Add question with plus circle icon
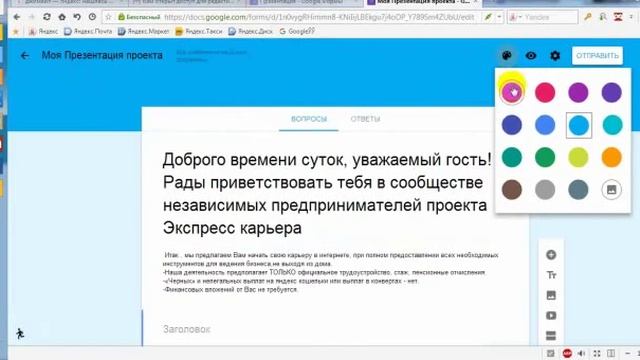 coord(551,255)
